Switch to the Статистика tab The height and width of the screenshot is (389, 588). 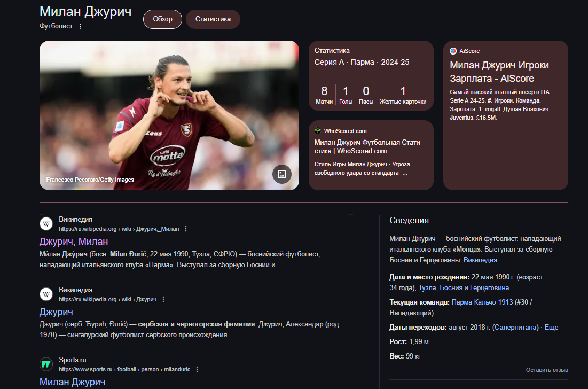213,19
